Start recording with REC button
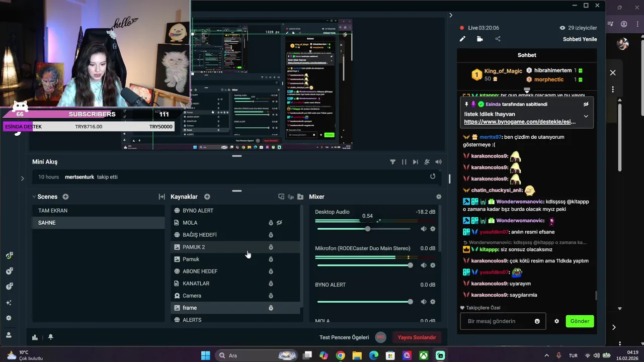The height and width of the screenshot is (362, 644). (380, 337)
